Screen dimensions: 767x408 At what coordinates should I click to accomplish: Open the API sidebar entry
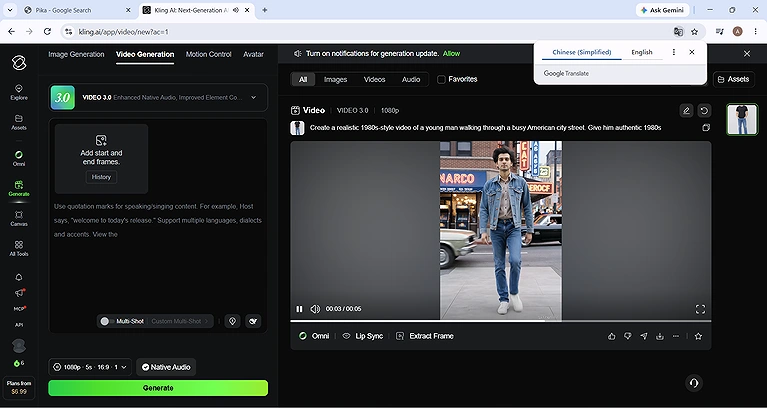coord(19,325)
